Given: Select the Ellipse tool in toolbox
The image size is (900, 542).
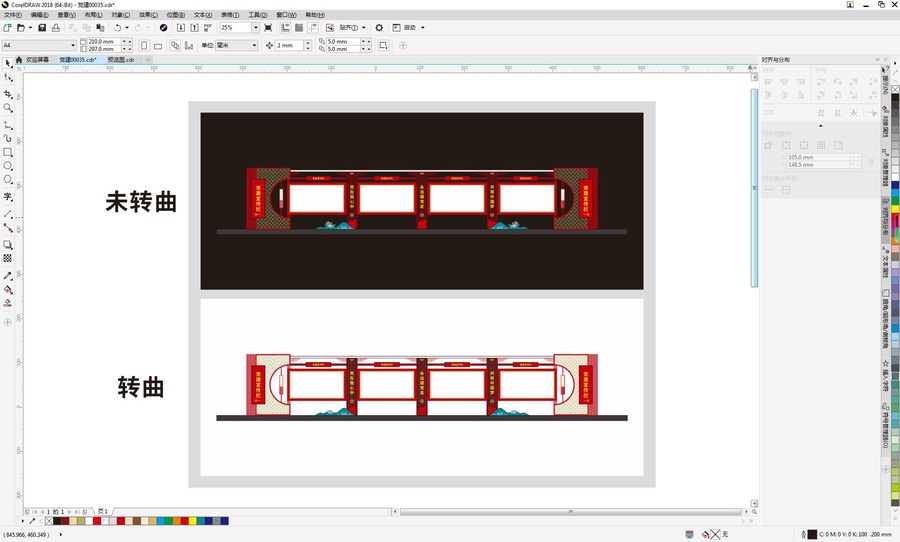Looking at the screenshot, I should (7, 166).
